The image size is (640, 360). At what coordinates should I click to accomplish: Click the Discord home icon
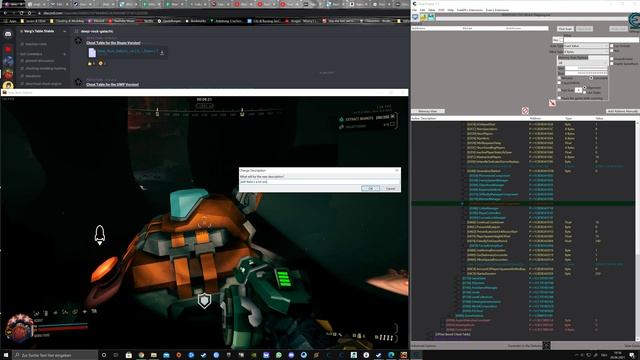(8, 34)
